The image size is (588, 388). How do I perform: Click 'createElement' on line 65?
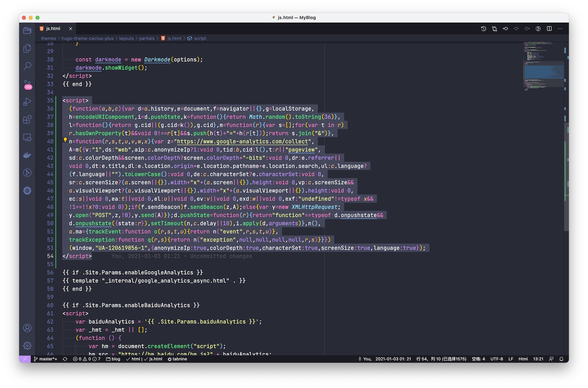pyautogui.click(x=169, y=346)
